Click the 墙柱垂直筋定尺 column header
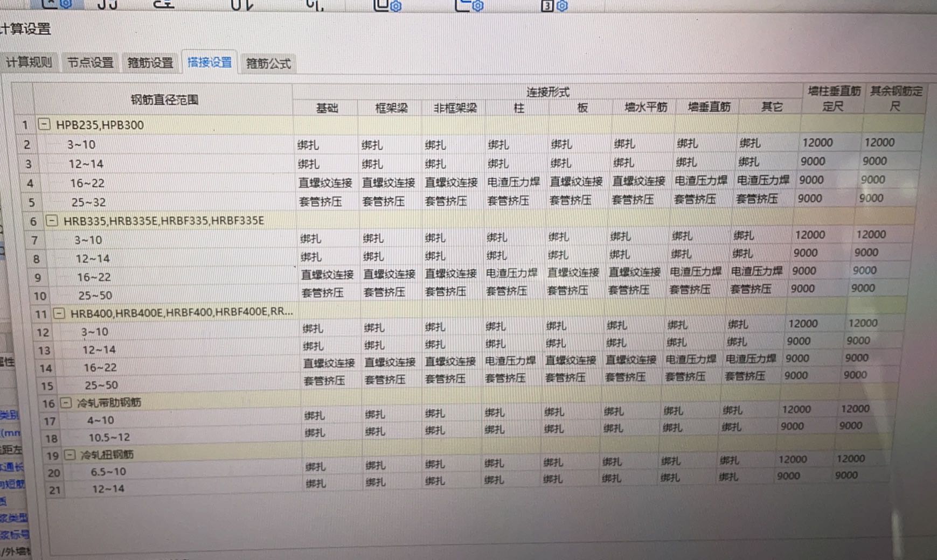Image resolution: width=937 pixels, height=560 pixels. pos(834,99)
